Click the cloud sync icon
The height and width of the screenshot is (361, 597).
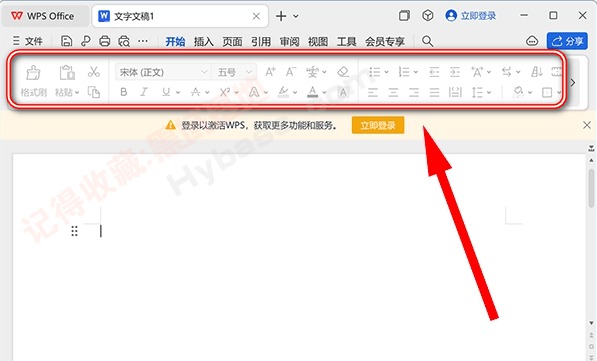532,41
